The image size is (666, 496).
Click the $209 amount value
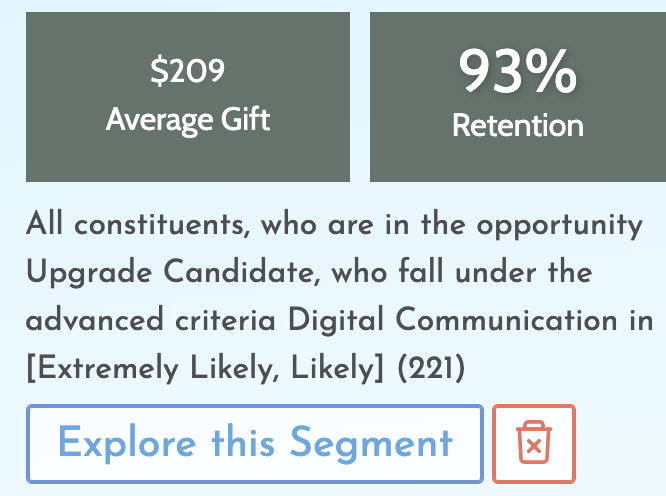pos(187,71)
